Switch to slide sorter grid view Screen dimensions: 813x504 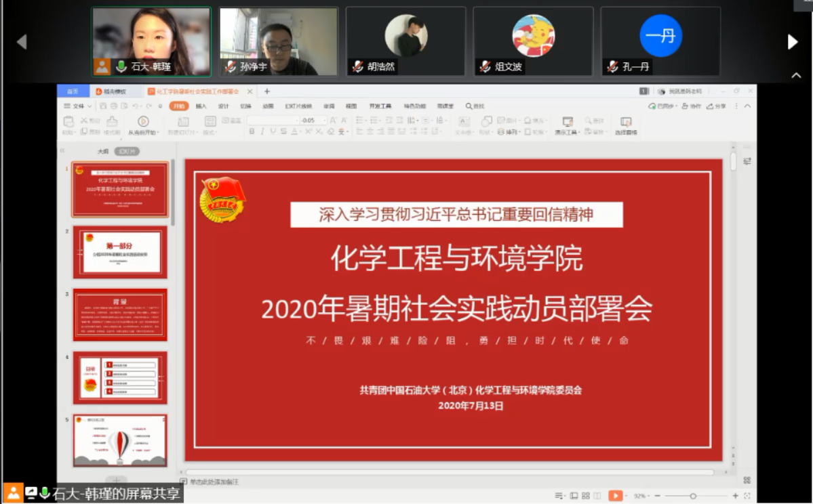pos(586,496)
